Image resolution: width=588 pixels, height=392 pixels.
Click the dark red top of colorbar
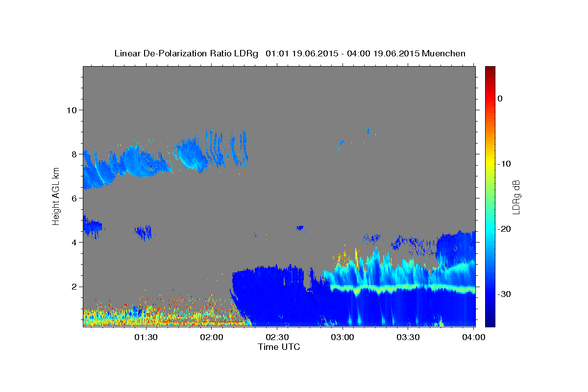490,71
